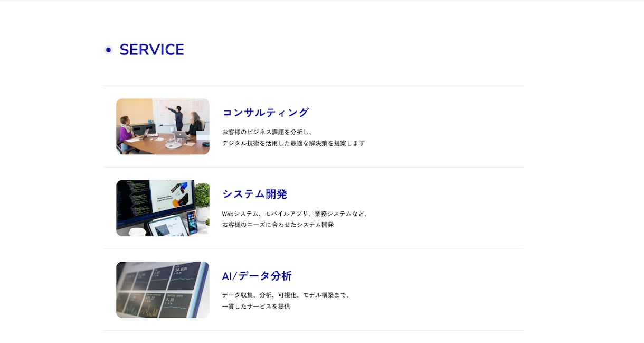
Task: Select the text 一貫したサービスを提供
Action: tap(256, 307)
